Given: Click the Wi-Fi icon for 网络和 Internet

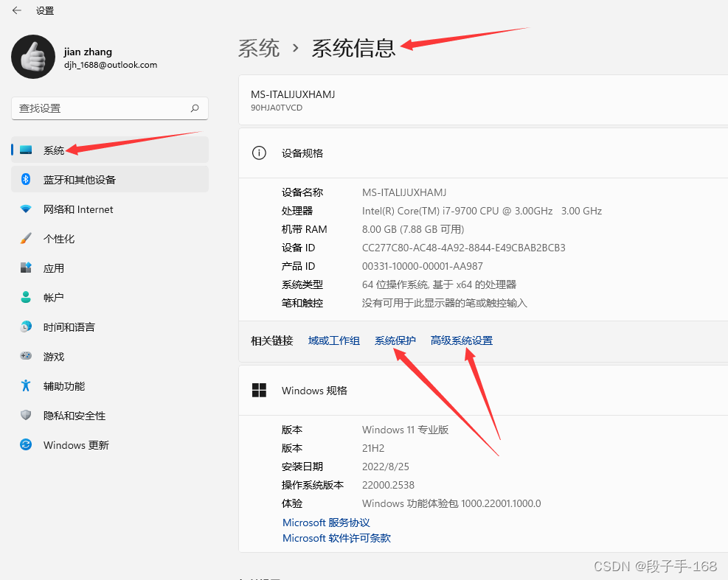Looking at the screenshot, I should click(26, 209).
